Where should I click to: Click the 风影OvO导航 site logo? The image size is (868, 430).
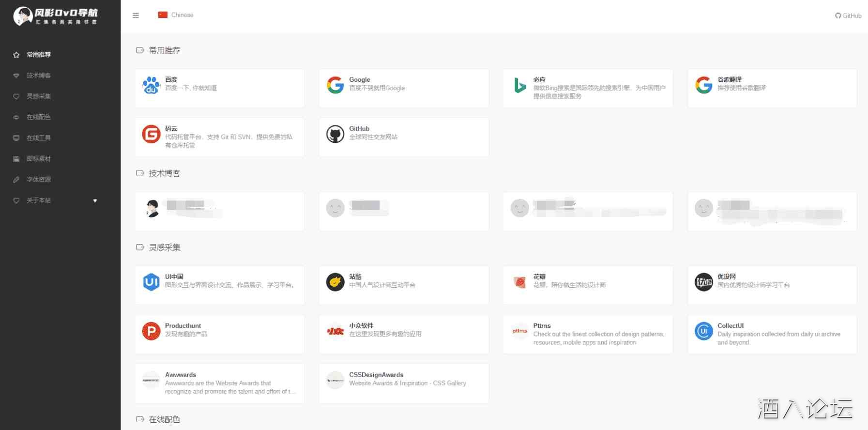[56, 16]
